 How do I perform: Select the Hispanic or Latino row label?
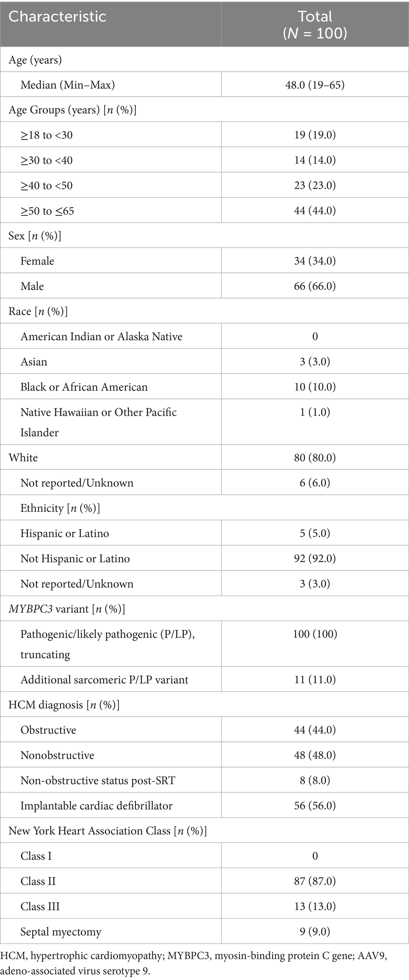[x=65, y=533]
